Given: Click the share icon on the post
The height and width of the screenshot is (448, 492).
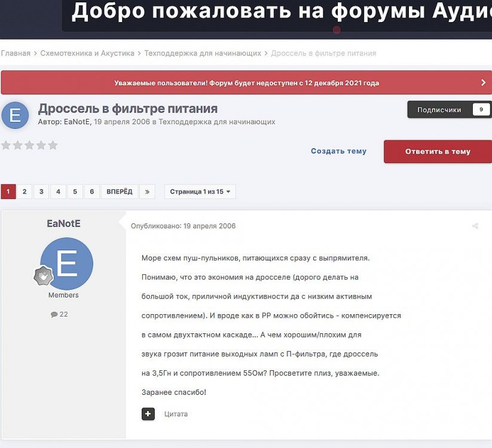Looking at the screenshot, I should (x=475, y=226).
